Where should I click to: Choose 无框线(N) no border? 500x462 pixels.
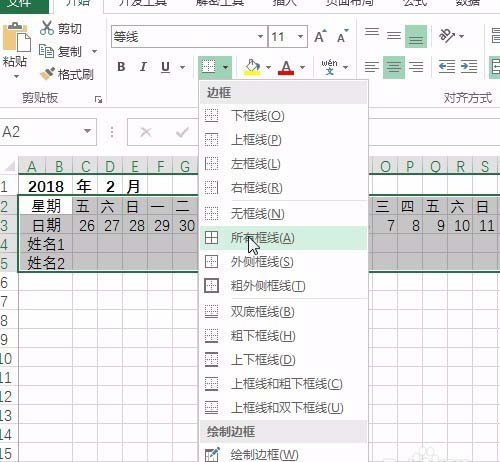(x=284, y=213)
